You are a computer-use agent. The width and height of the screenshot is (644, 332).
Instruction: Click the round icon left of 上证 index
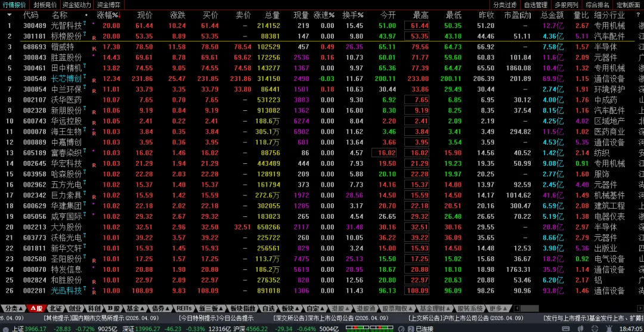(5, 328)
